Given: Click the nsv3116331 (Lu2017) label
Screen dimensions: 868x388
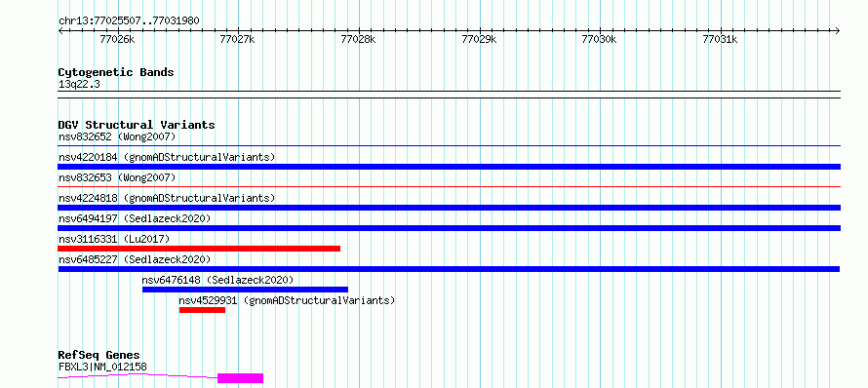Looking at the screenshot, I should point(114,239).
